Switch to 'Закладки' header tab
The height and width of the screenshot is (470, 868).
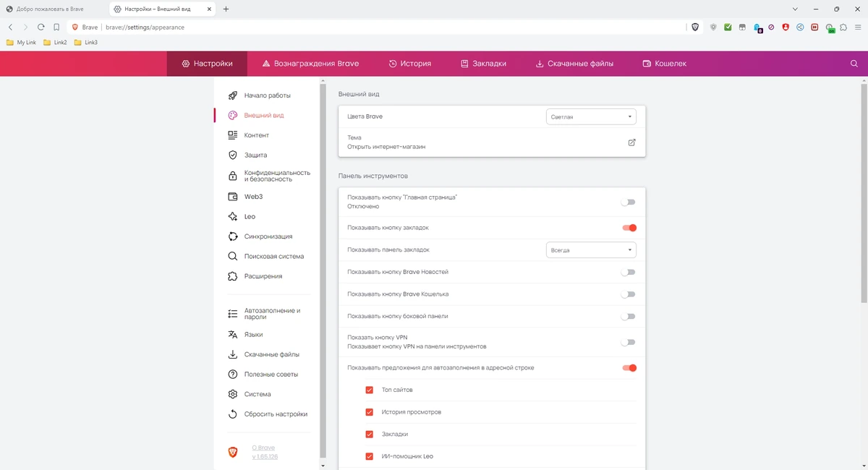click(x=483, y=64)
